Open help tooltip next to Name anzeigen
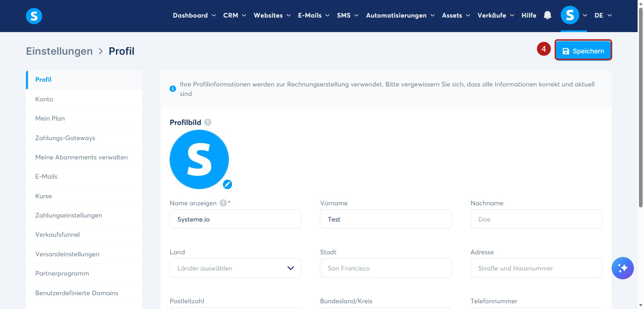The image size is (644, 309). [x=223, y=203]
